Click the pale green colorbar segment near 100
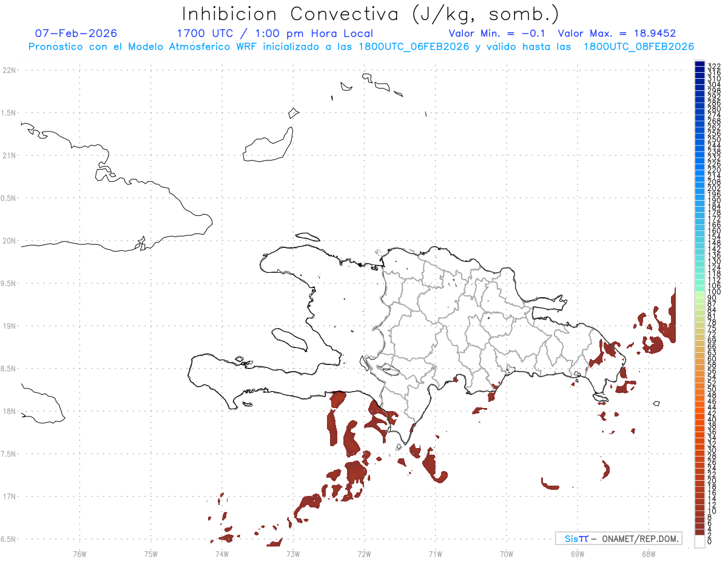This screenshot has width=728, height=562. (699, 295)
